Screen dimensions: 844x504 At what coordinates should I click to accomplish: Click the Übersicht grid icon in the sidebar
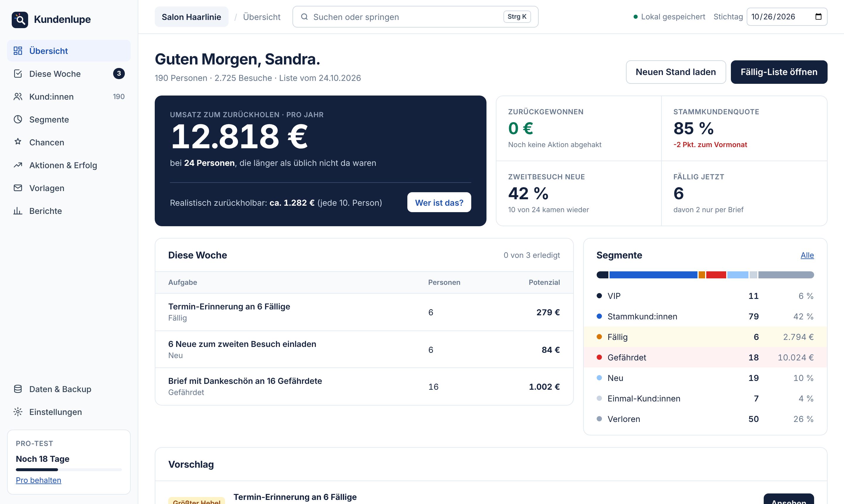18,51
